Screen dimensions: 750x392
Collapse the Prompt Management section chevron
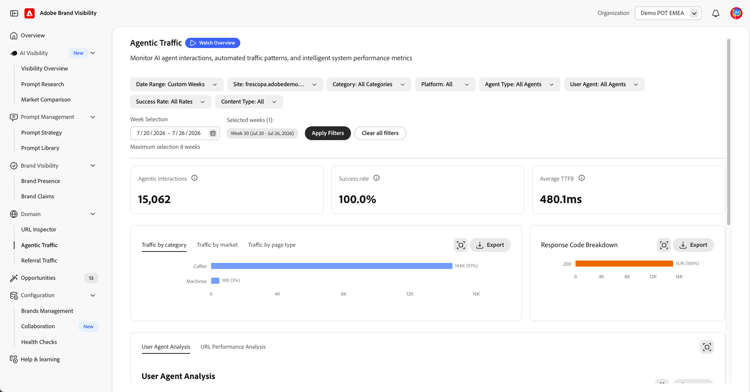pos(93,117)
